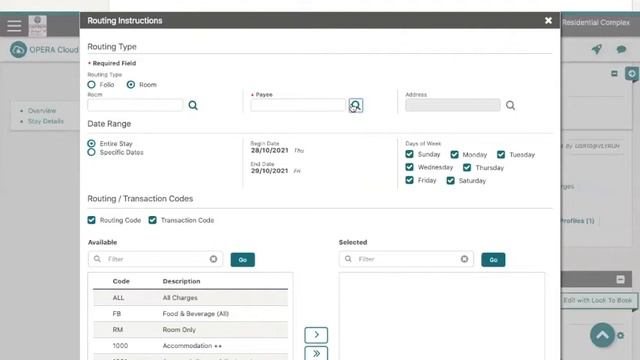The height and width of the screenshot is (360, 640).
Task: Collapse the background panel minus icon
Action: click(x=620, y=280)
